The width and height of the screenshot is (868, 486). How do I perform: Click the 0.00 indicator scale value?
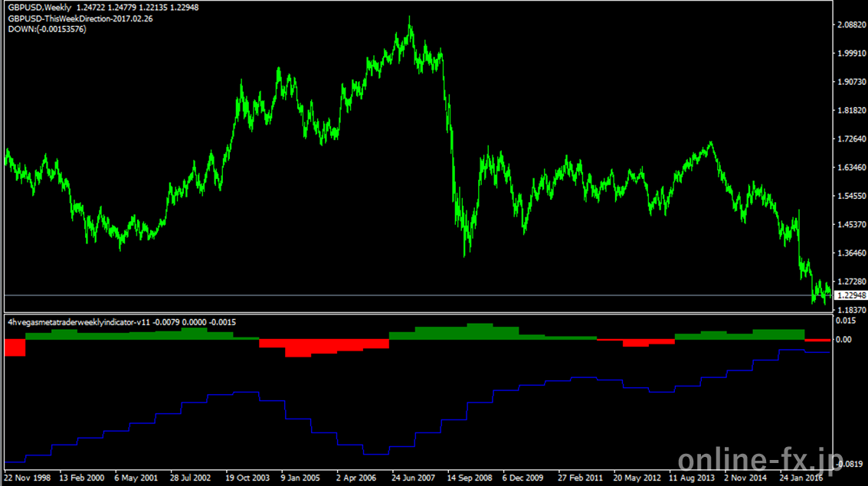844,340
